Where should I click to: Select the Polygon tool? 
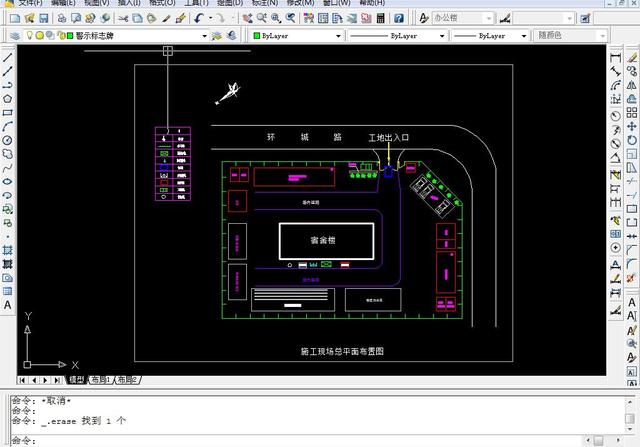pos(7,99)
